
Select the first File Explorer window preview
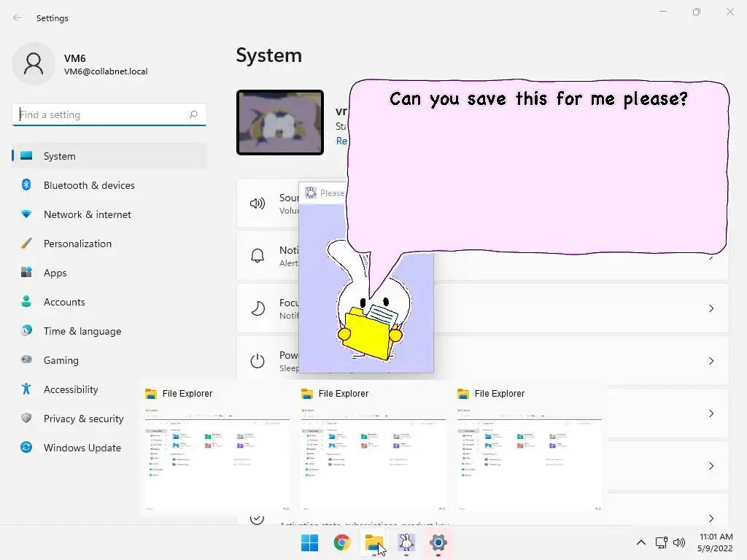click(217, 450)
